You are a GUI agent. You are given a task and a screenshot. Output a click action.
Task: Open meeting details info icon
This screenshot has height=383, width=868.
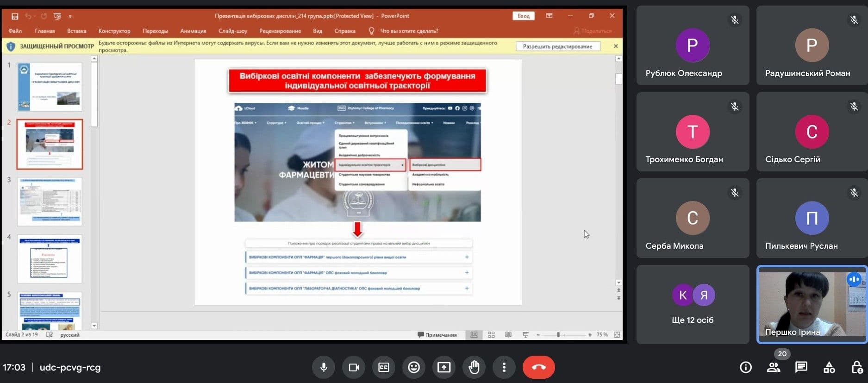[746, 367]
